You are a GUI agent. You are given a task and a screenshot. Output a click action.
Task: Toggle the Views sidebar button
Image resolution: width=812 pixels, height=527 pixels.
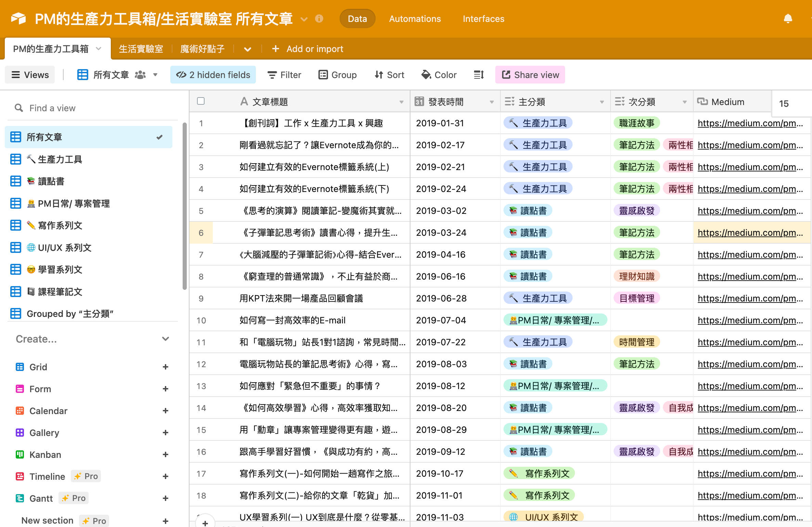pos(30,75)
